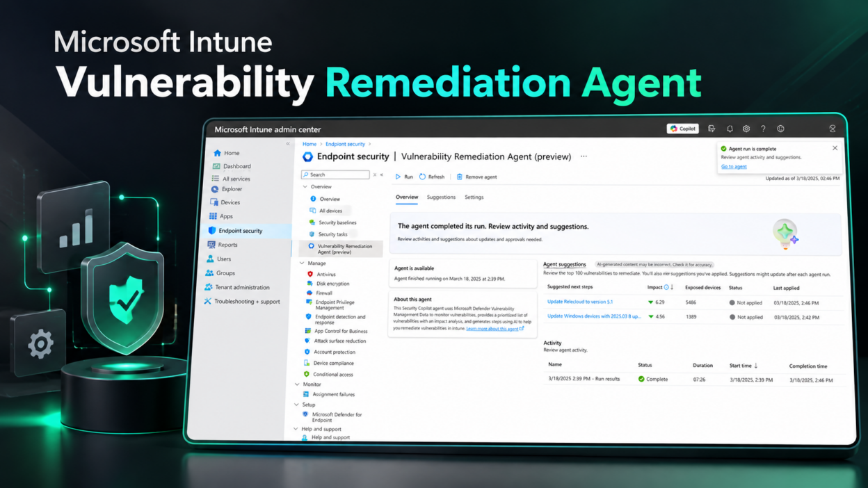Open Attack surface reduction
868x488 pixels.
[335, 341]
